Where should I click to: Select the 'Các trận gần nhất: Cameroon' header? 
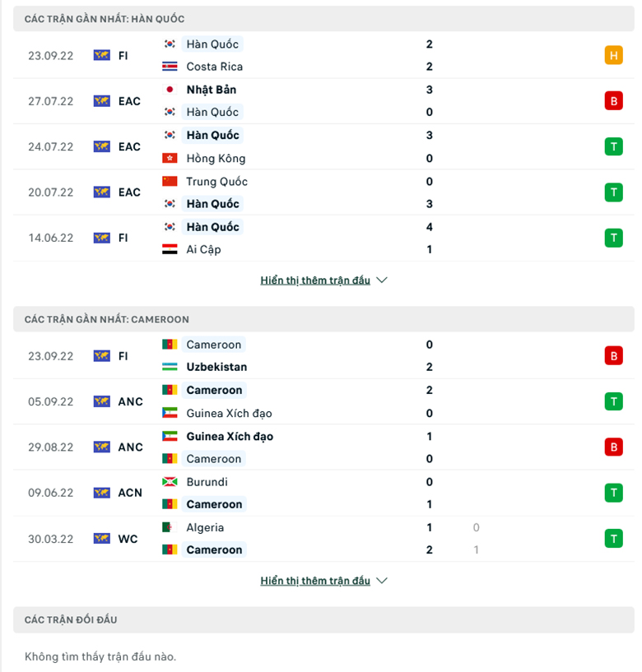click(x=323, y=319)
